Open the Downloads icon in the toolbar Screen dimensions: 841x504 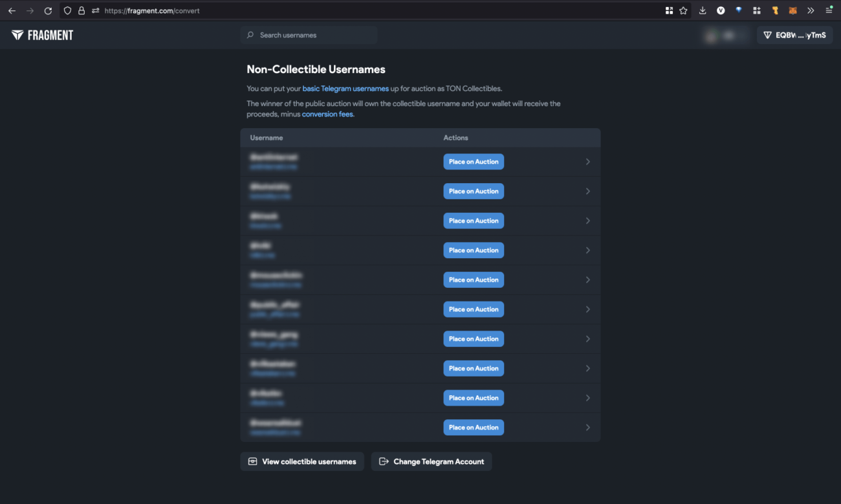702,10
